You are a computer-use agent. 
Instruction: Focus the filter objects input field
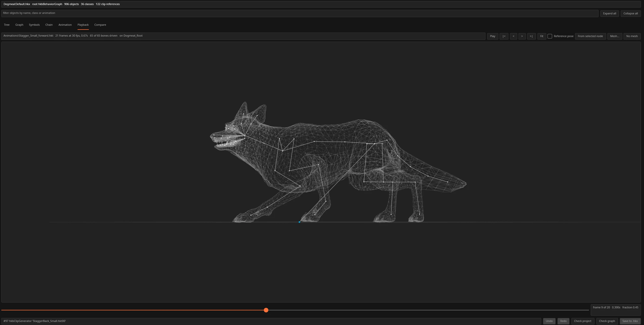300,13
